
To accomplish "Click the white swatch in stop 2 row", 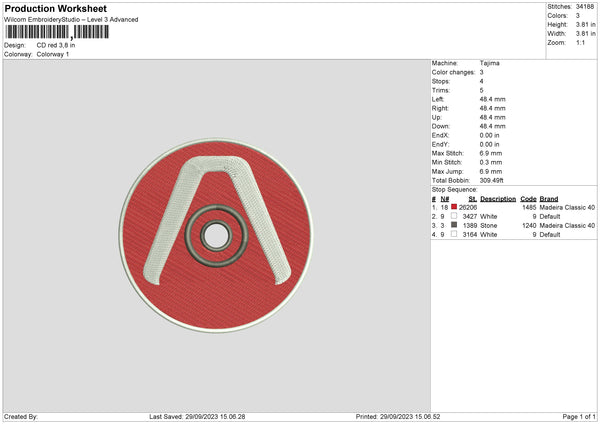I will (x=454, y=216).
